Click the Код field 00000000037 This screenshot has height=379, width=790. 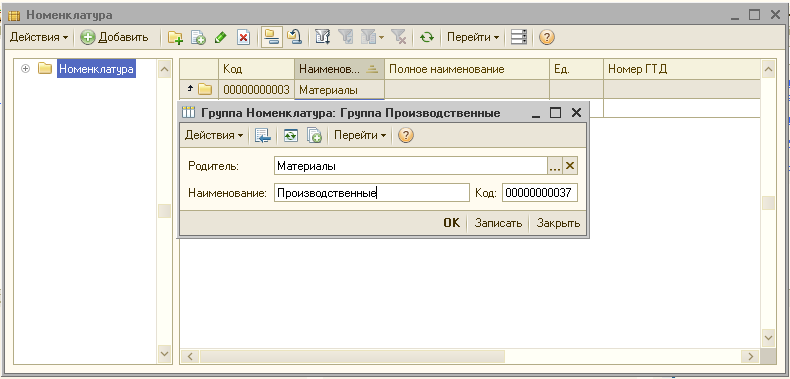[x=540, y=193]
